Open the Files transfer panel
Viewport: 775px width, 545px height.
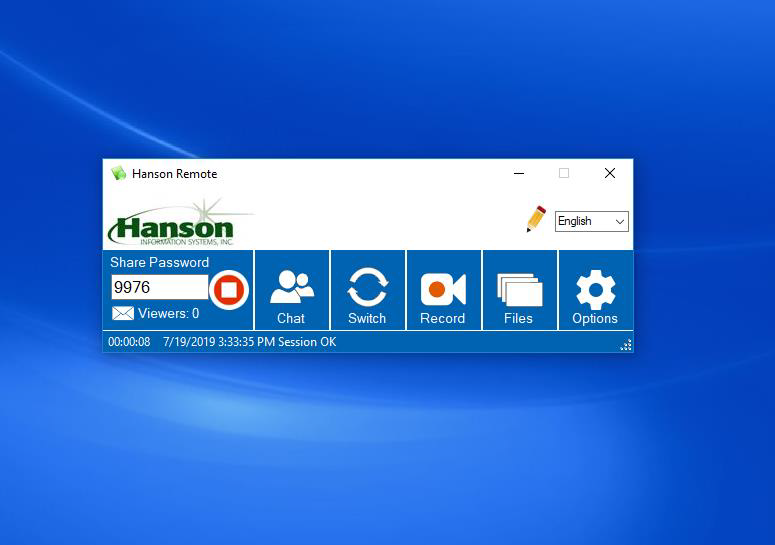519,290
